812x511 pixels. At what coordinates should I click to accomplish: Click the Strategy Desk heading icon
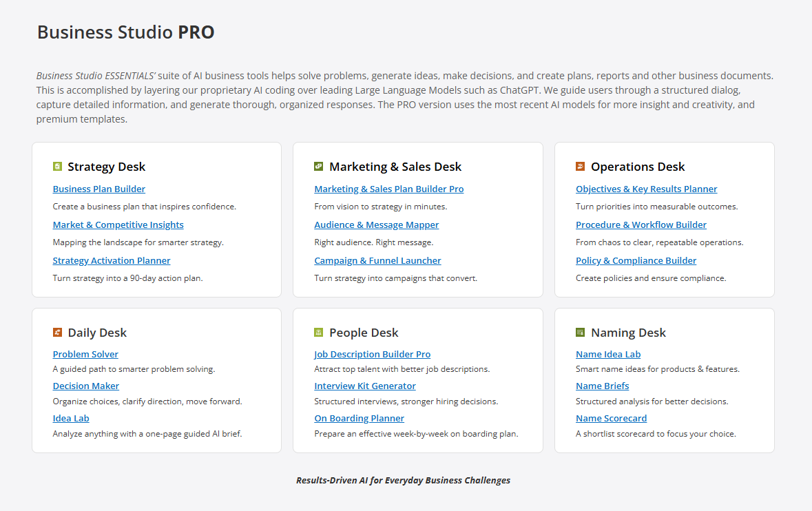[57, 166]
